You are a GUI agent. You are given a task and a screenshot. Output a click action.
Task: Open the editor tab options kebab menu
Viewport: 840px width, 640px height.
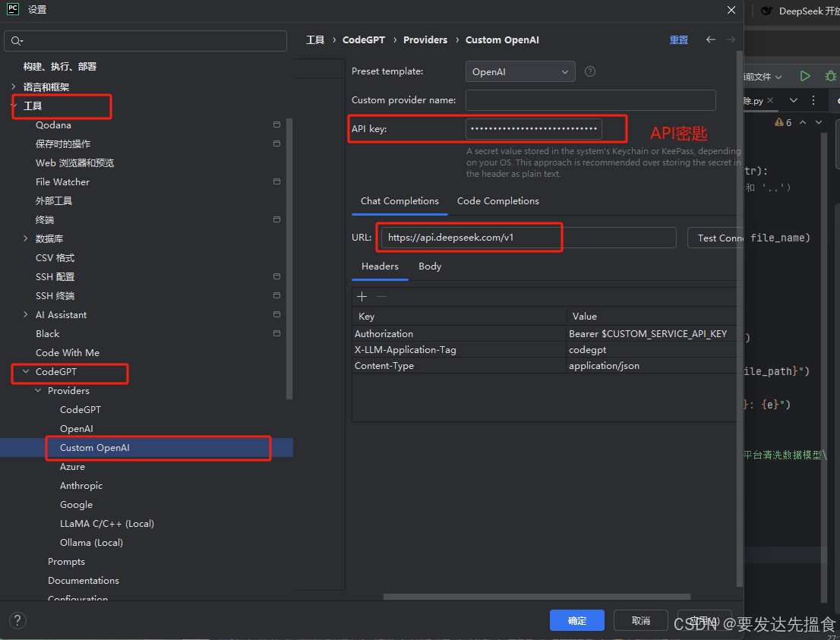click(x=813, y=100)
